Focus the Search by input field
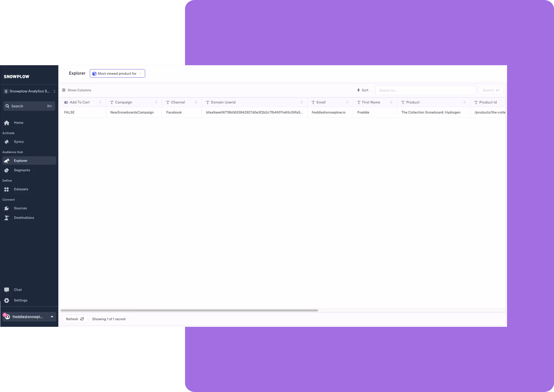 [425, 90]
